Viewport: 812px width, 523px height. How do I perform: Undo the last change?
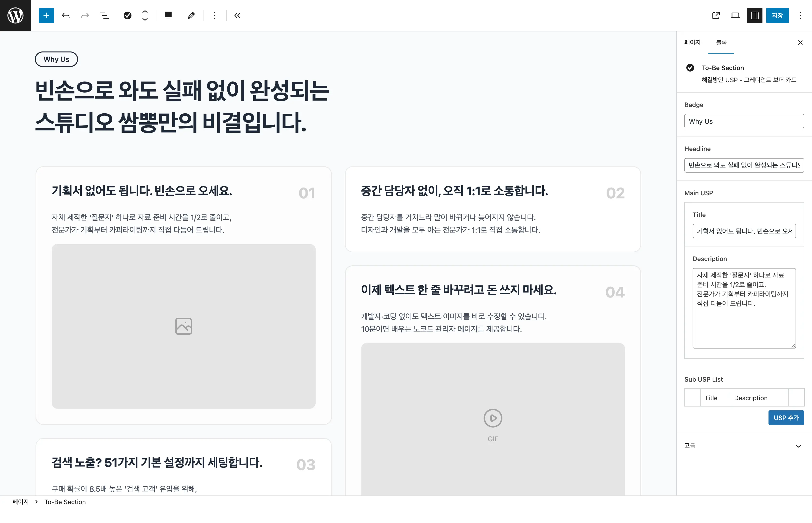point(65,15)
